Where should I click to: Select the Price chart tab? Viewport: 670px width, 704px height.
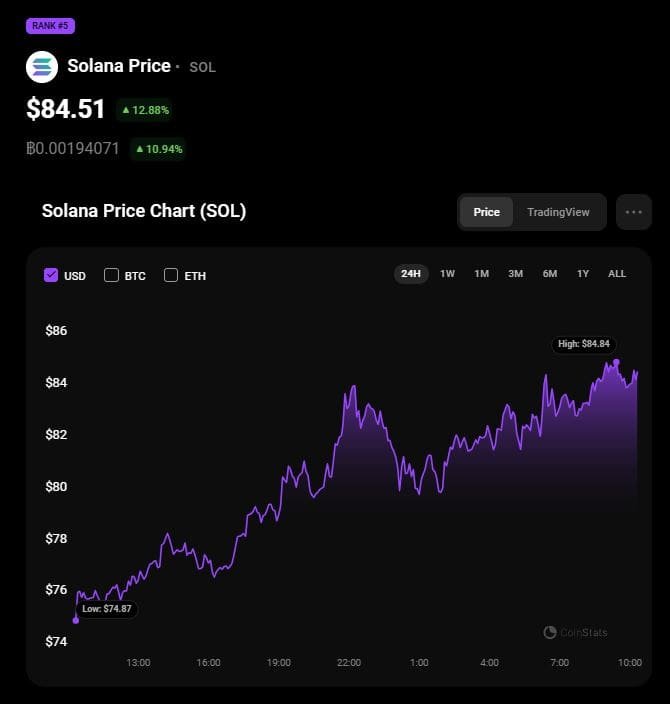[487, 212]
